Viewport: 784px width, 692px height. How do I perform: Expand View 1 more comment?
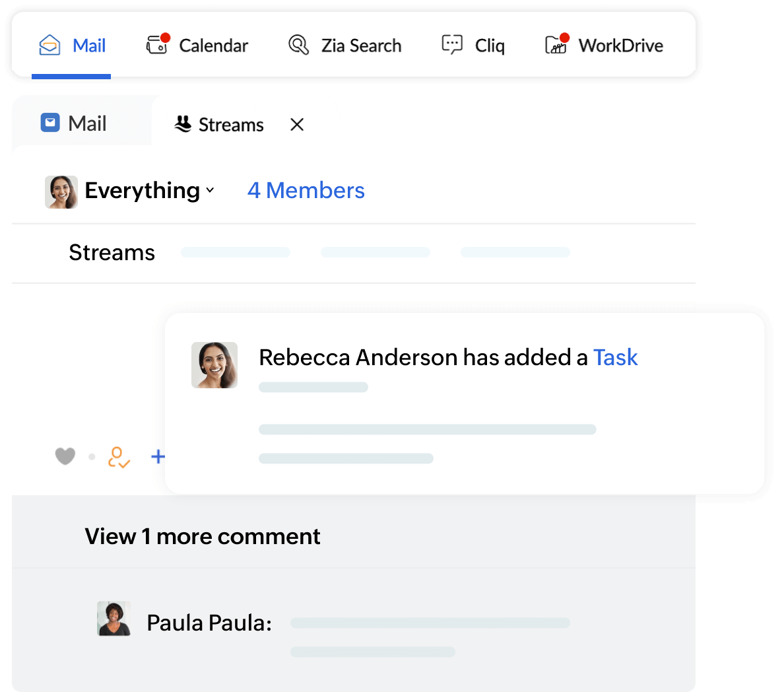pyautogui.click(x=202, y=536)
